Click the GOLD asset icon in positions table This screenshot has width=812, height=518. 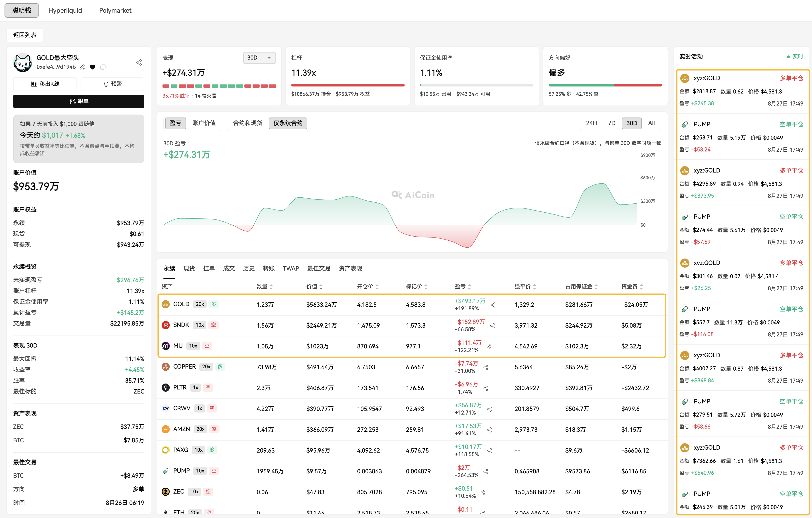coord(166,305)
